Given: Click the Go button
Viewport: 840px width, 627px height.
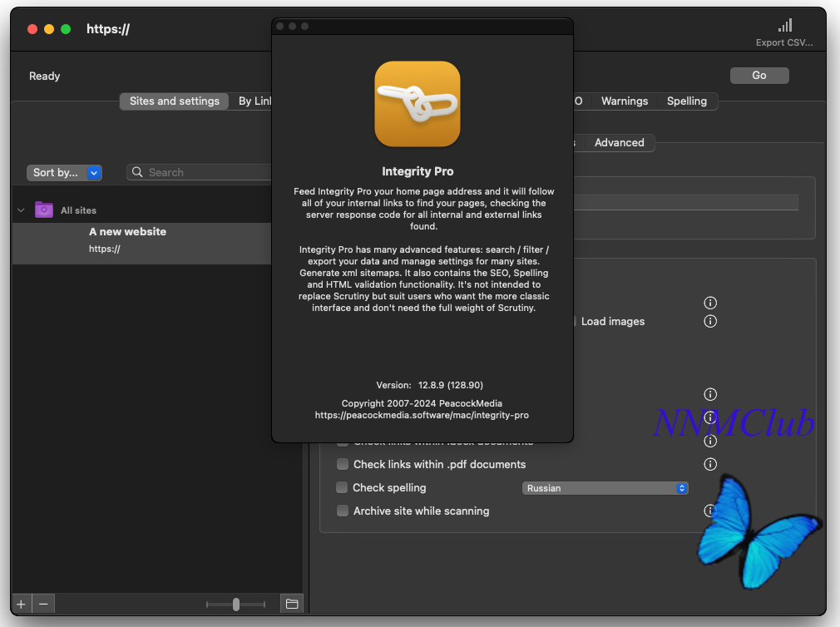Looking at the screenshot, I should tap(759, 76).
